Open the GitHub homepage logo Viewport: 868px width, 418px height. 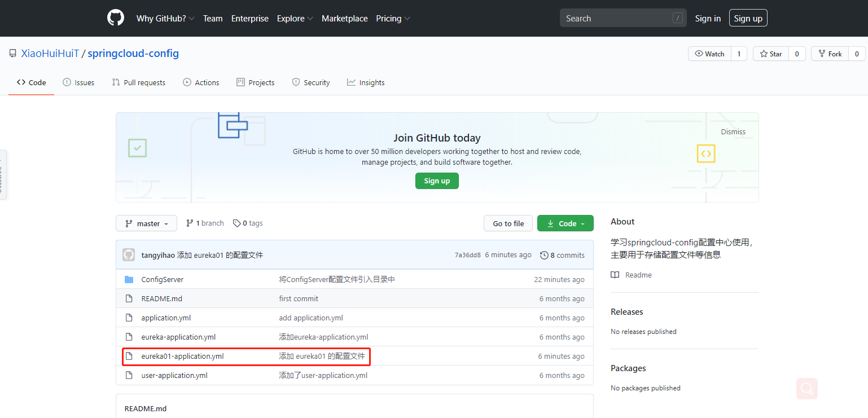click(116, 18)
